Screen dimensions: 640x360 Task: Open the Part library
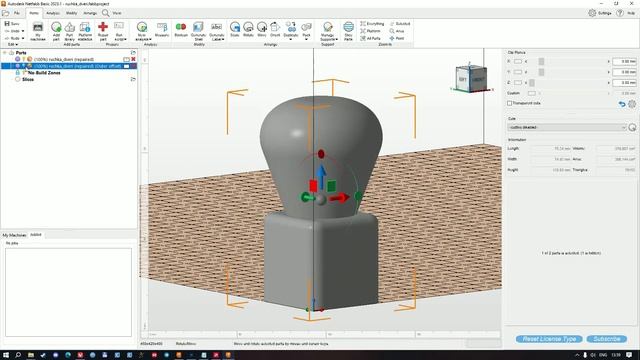coord(70,31)
